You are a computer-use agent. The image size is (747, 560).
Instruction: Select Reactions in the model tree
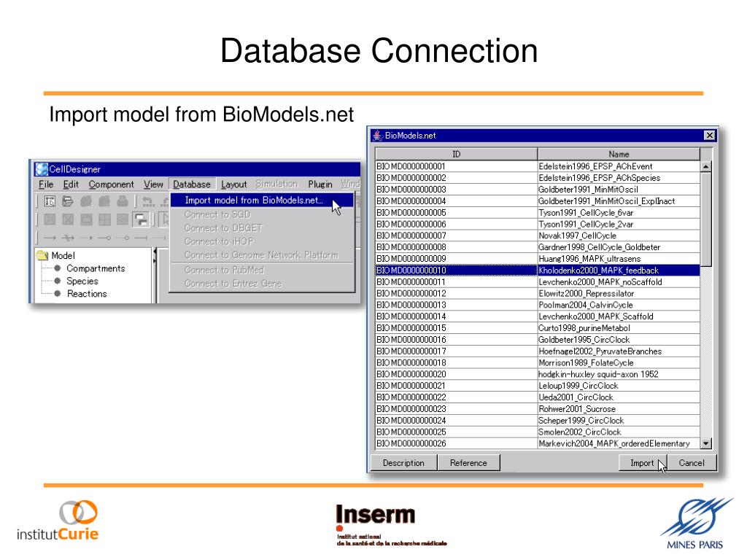coord(87,294)
